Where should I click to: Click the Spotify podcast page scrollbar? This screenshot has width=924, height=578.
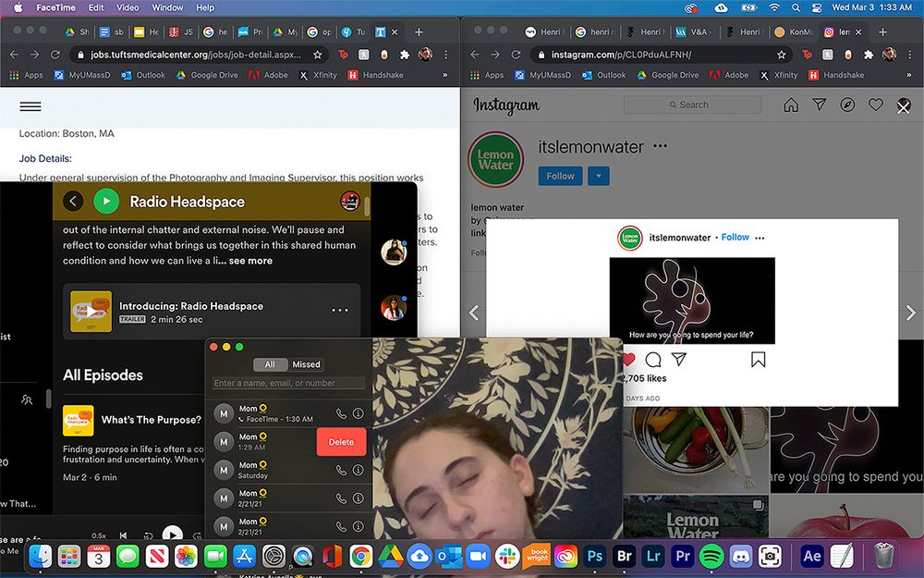pos(367,206)
